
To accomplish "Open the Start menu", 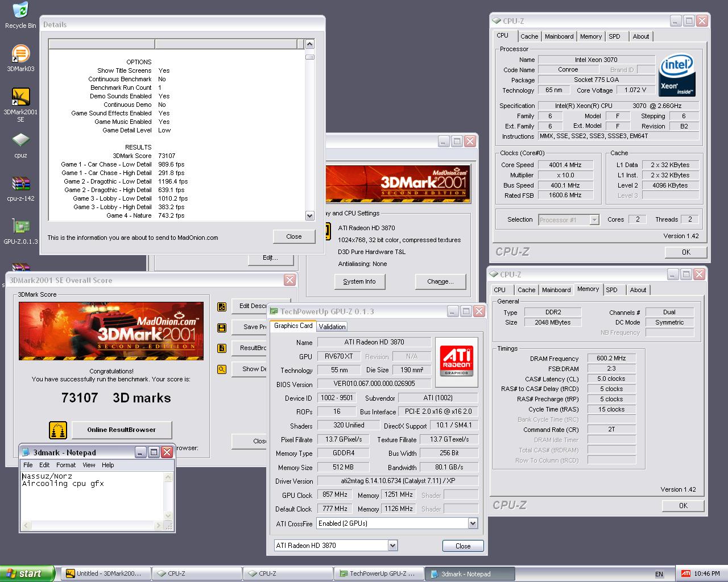I will click(27, 573).
